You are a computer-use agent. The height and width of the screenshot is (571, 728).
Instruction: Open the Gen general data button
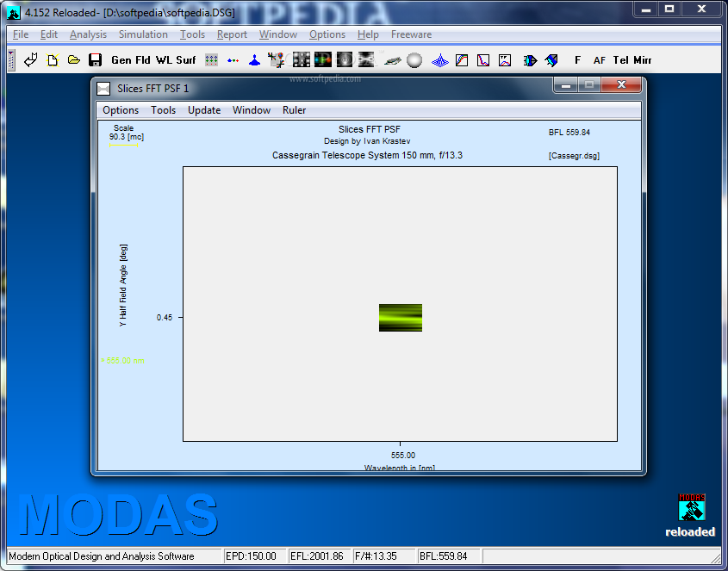[121, 60]
